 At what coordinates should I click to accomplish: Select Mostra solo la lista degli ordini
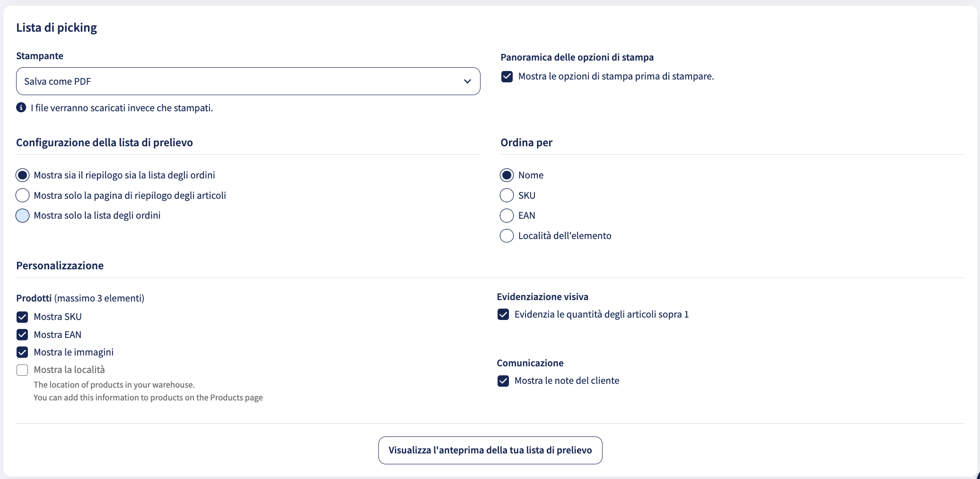click(x=22, y=215)
